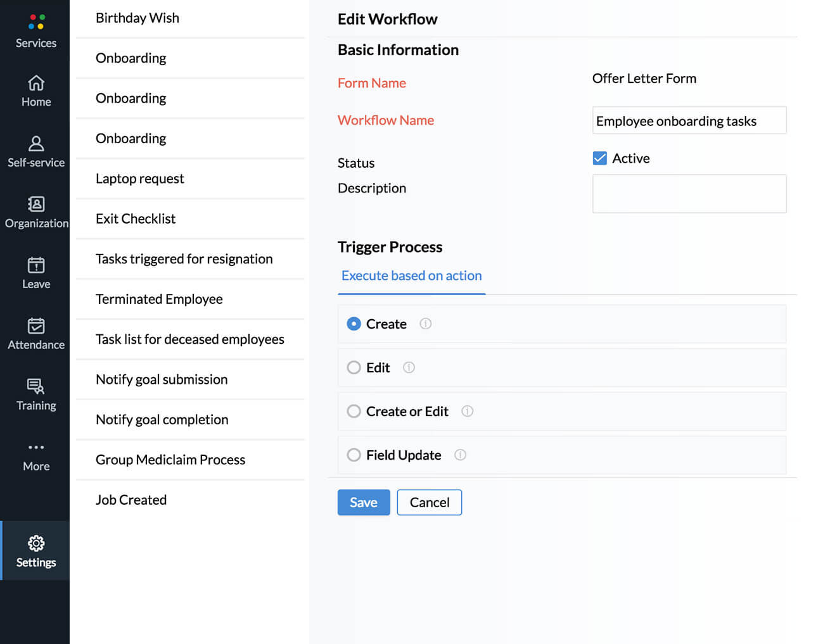Image resolution: width=830 pixels, height=644 pixels.
Task: Select the Create or Edit radio option
Action: click(354, 411)
